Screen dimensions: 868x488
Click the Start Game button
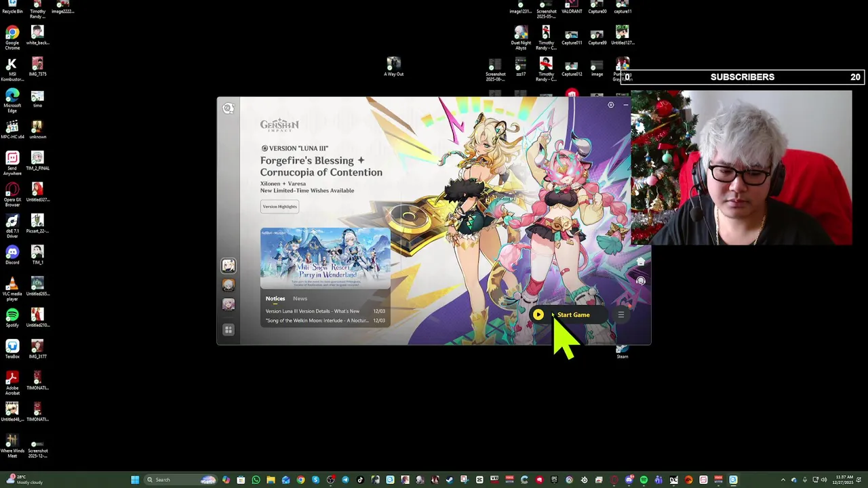(568, 314)
